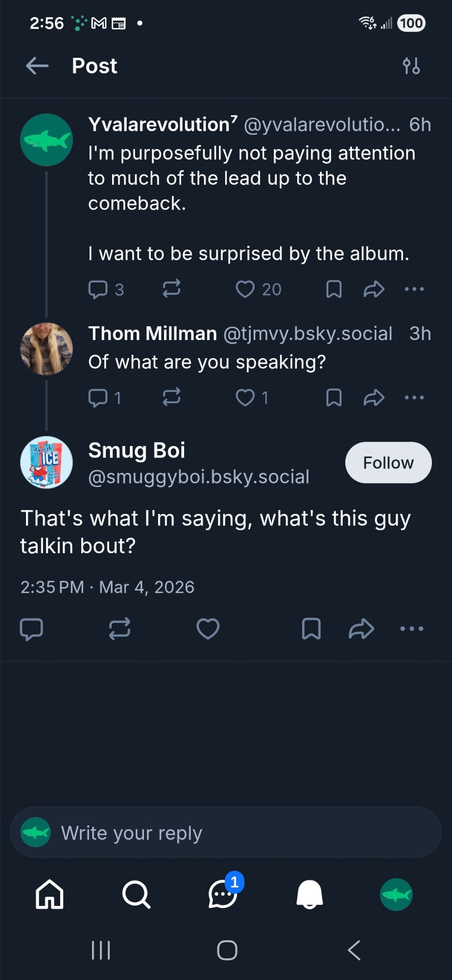The image size is (452, 980).
Task: Like Yvalarevolution's post with 20 likes
Action: pos(245,289)
